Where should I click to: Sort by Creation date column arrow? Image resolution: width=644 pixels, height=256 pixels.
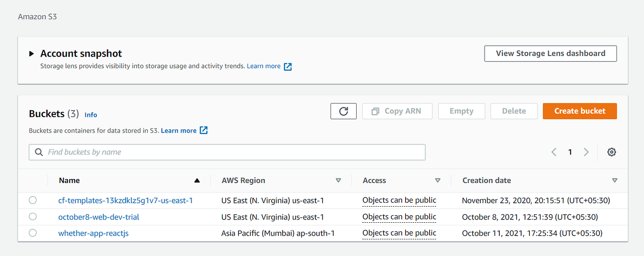click(x=615, y=180)
